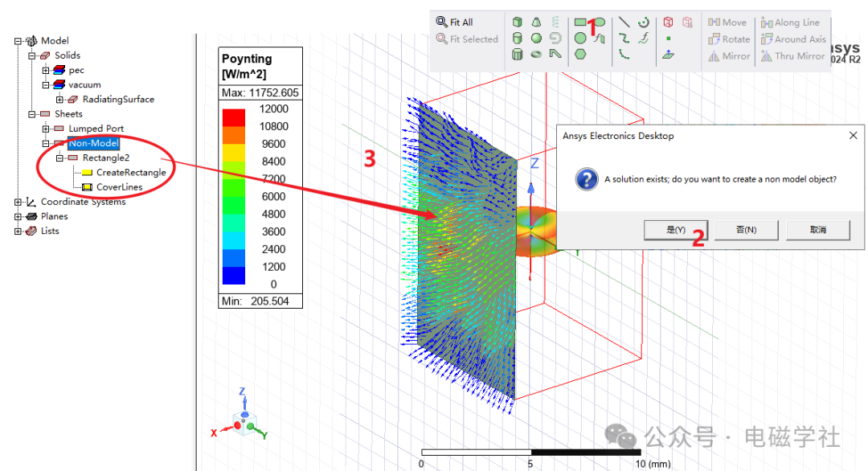Select the Draw bondwire tool

click(x=555, y=54)
